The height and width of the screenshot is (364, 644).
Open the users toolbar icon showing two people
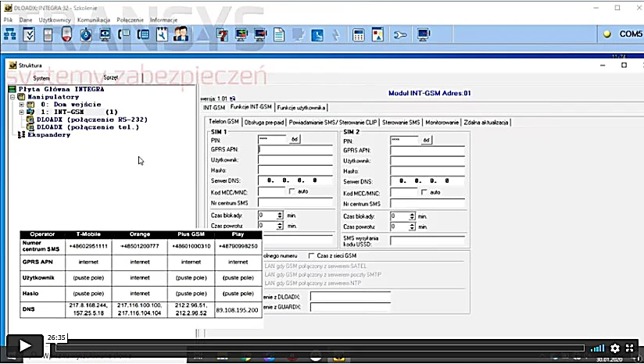[x=181, y=34]
